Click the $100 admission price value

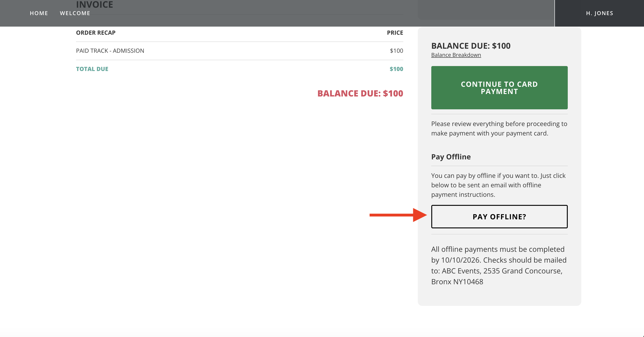(396, 51)
